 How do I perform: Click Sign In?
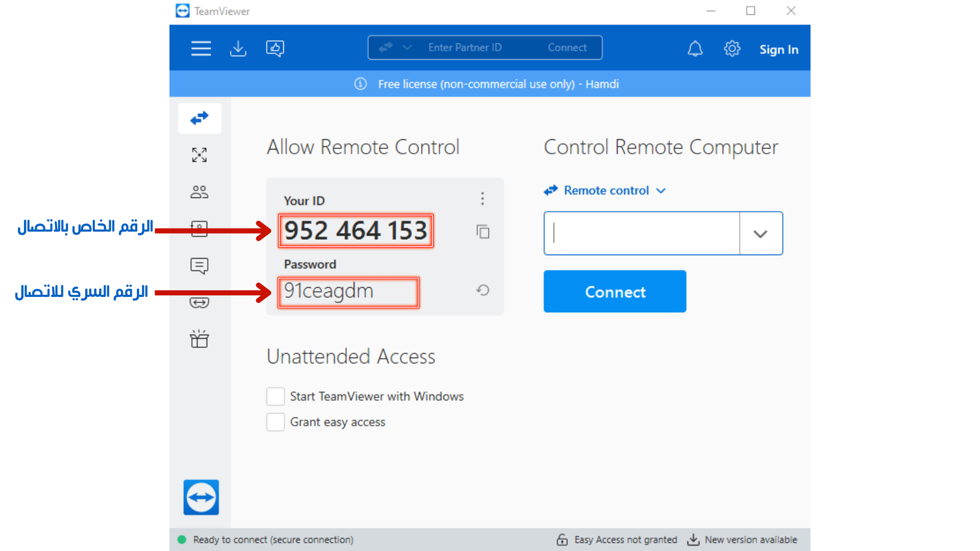[779, 49]
